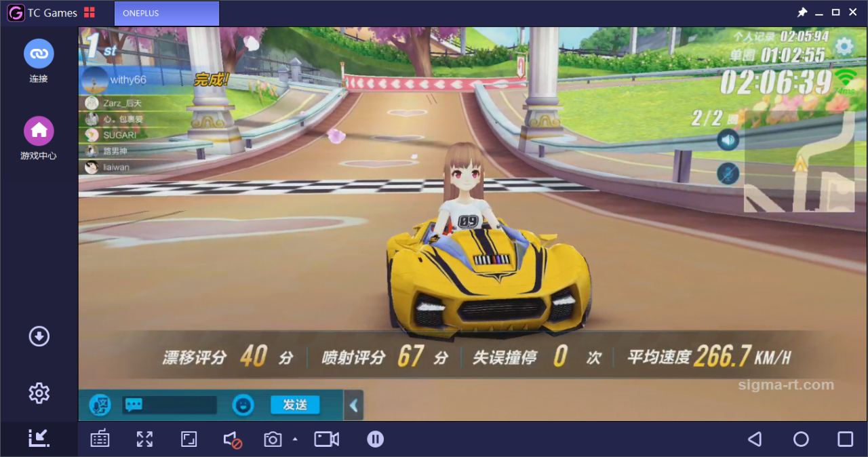868x457 pixels.
Task: Toggle the in-game speaker sound button
Action: [x=728, y=140]
